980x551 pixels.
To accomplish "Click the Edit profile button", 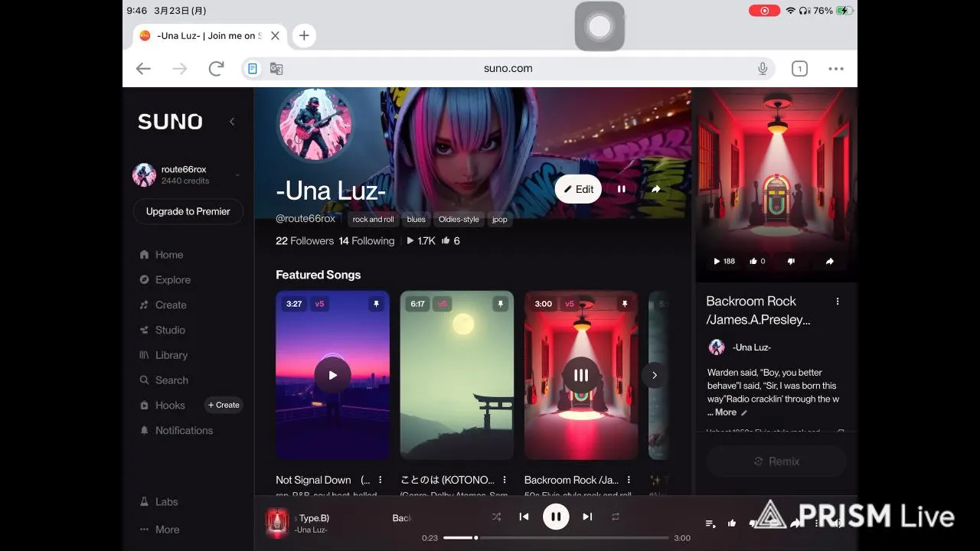I will click(578, 189).
